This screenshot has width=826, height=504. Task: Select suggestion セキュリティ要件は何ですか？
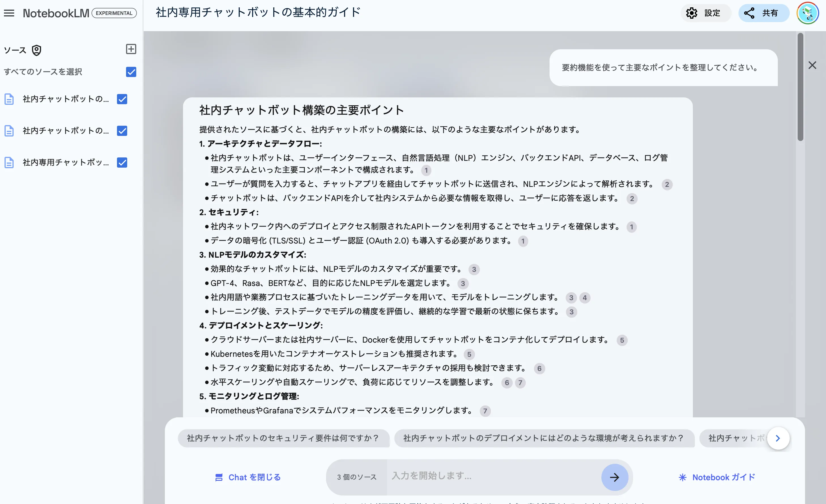coord(283,438)
